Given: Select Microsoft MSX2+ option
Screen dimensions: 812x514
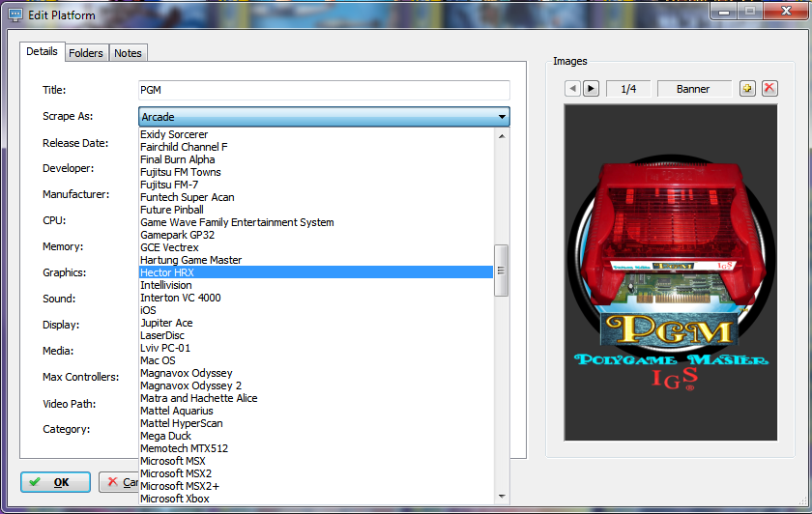Looking at the screenshot, I should tap(316, 486).
